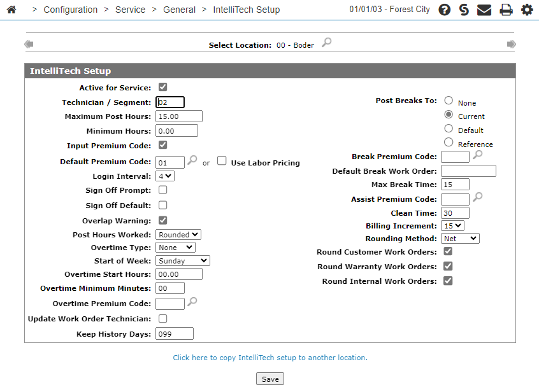Screen dimensions: 539x392
Task: Click the Break Premium Code field
Action: click(x=455, y=157)
